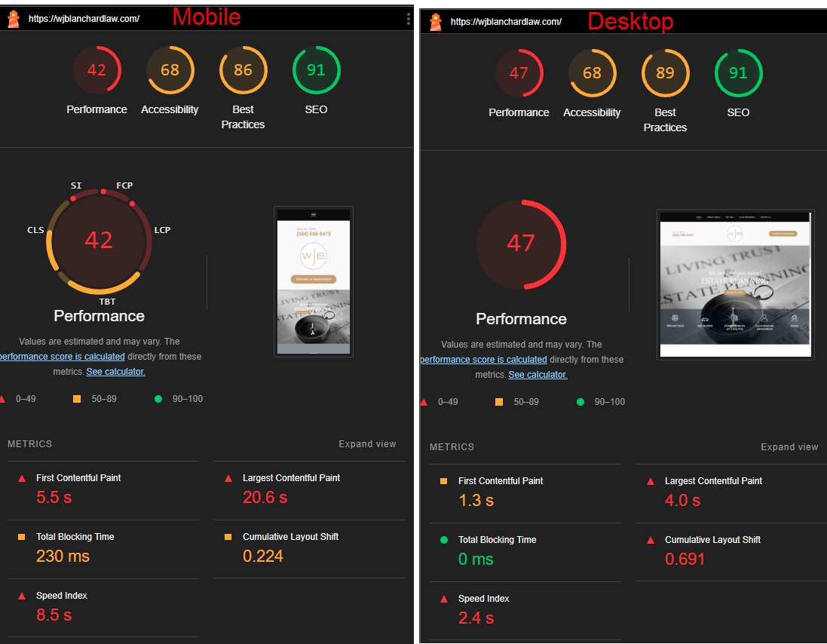The height and width of the screenshot is (644, 827).
Task: Click the Mobile Performance score gauge 42
Action: 96,70
